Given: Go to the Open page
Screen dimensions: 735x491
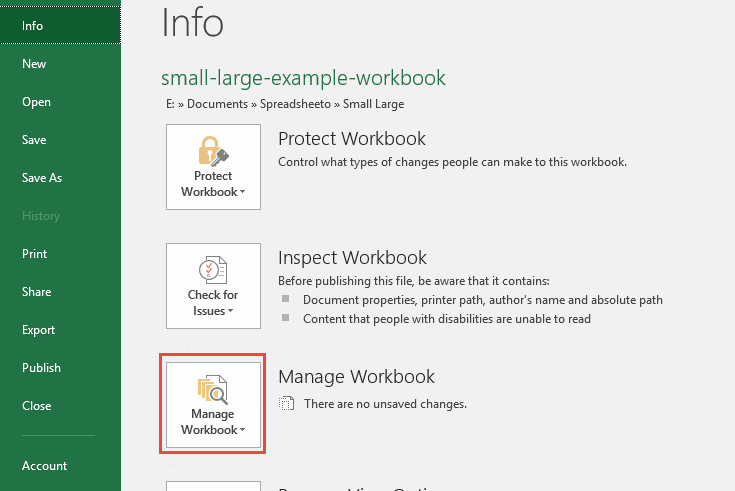Looking at the screenshot, I should click(x=36, y=102).
